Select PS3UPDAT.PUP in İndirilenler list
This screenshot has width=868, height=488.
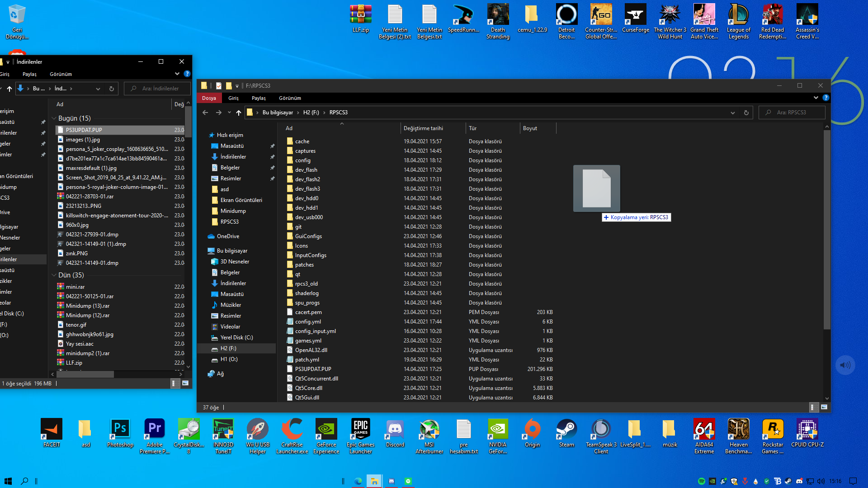120,130
